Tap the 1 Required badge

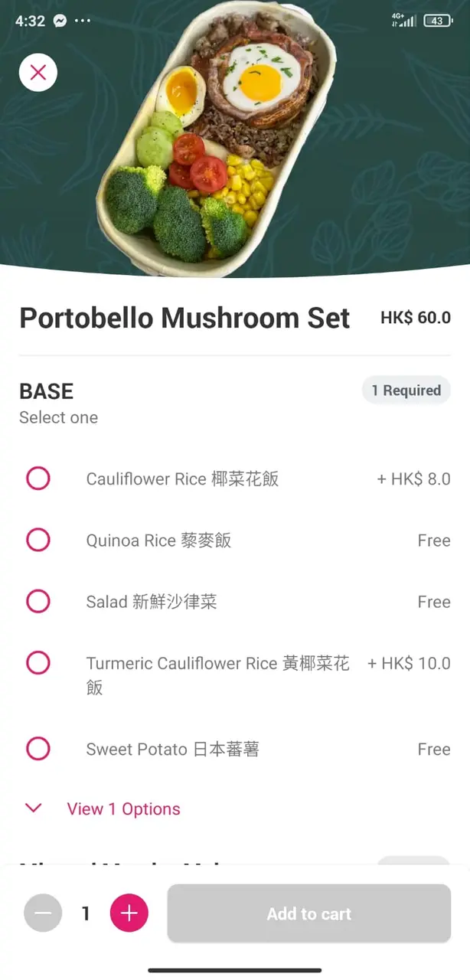coord(406,390)
